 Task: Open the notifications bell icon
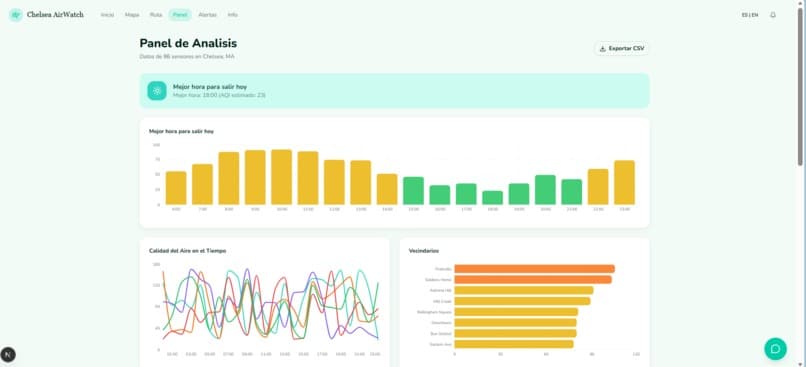pyautogui.click(x=773, y=15)
